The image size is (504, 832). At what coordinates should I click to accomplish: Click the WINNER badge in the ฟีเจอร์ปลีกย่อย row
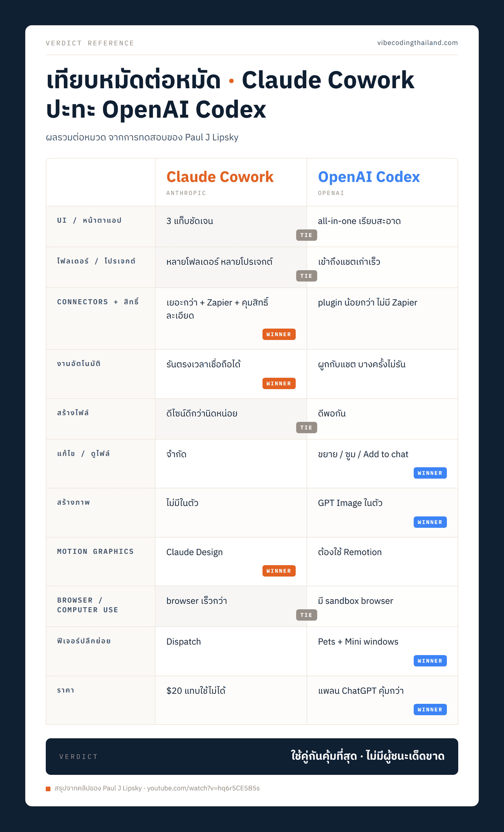pyautogui.click(x=430, y=661)
